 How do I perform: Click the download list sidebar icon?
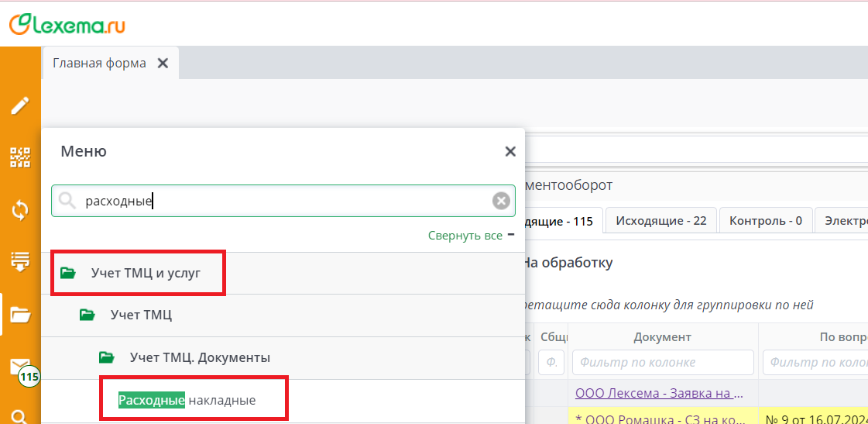tap(20, 261)
